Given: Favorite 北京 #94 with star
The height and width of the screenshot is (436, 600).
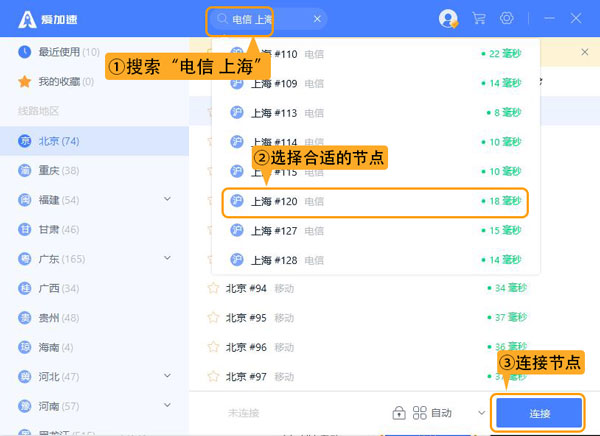Looking at the screenshot, I should [x=213, y=288].
